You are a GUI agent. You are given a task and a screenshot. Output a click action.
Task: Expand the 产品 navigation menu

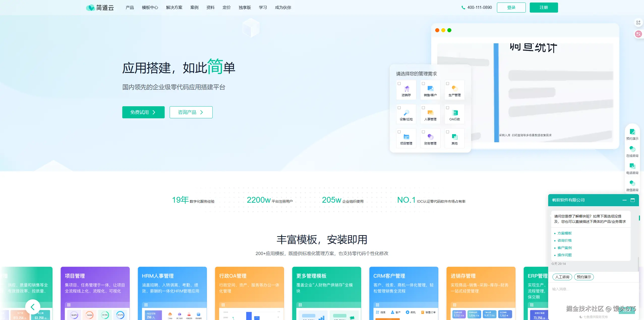[130, 8]
